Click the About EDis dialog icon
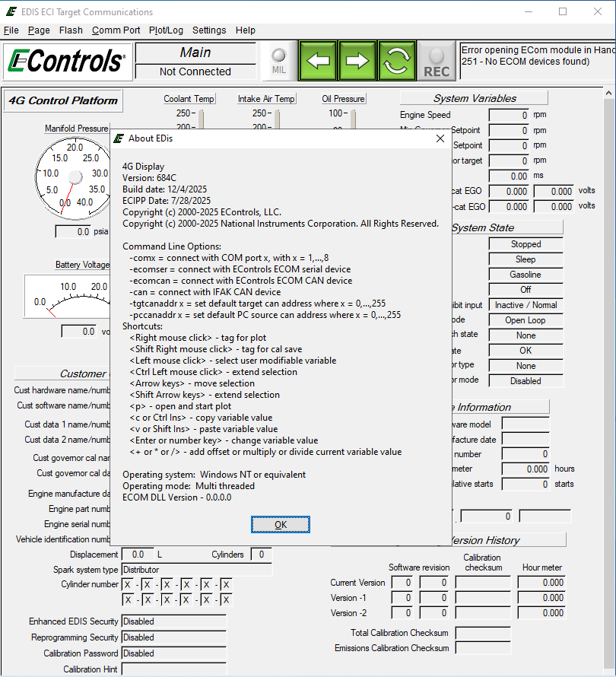 coord(119,138)
